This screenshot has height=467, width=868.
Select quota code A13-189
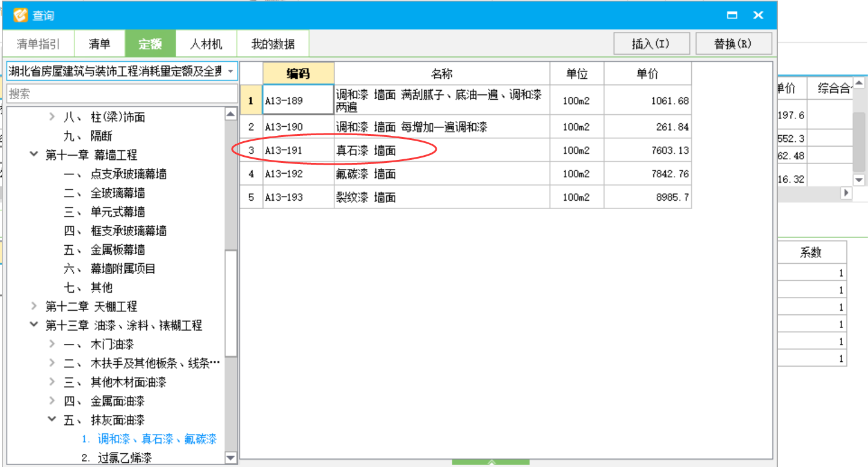pyautogui.click(x=298, y=100)
